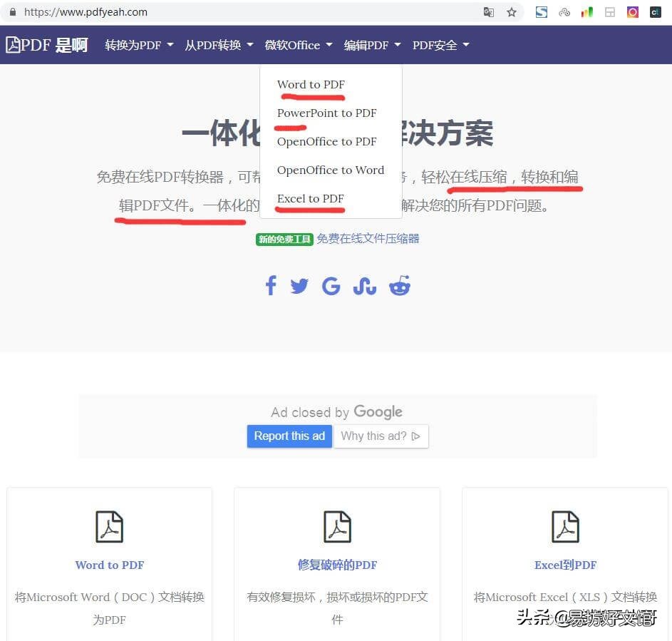Share on StumbleUpon icon
The height and width of the screenshot is (641, 672).
(365, 286)
